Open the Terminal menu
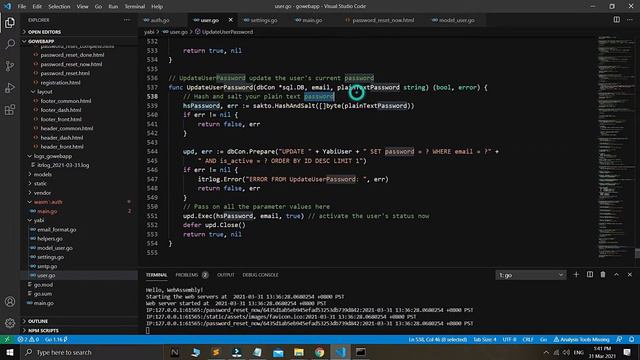640x360 pixels. click(135, 6)
